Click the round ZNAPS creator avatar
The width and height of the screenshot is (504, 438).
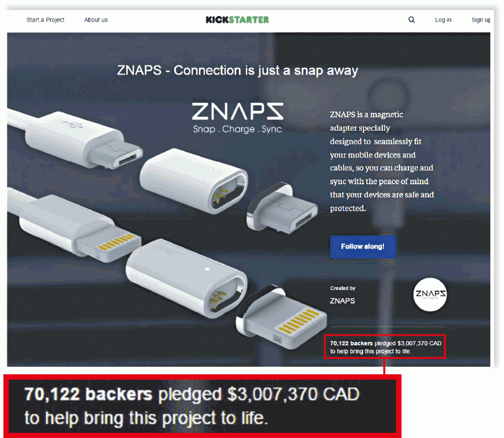(429, 294)
